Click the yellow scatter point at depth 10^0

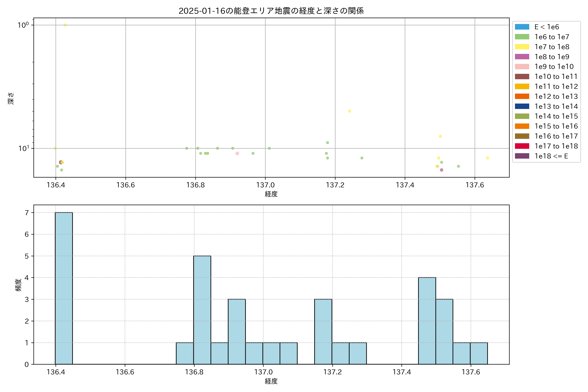[65, 25]
